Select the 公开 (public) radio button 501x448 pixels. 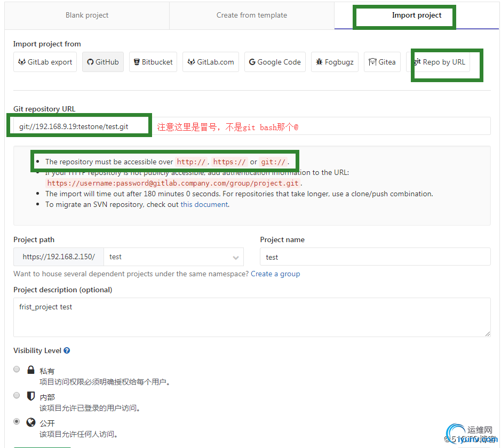pos(17,421)
